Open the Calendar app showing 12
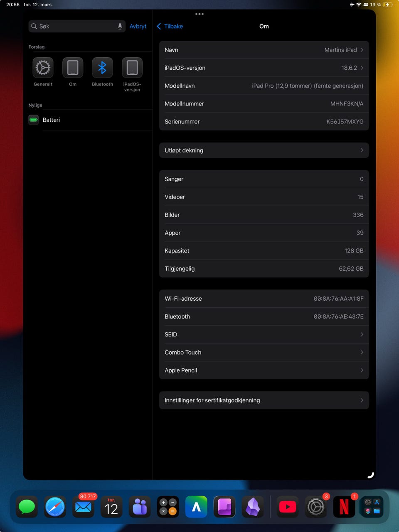Image resolution: width=399 pixels, height=532 pixels. 111,507
